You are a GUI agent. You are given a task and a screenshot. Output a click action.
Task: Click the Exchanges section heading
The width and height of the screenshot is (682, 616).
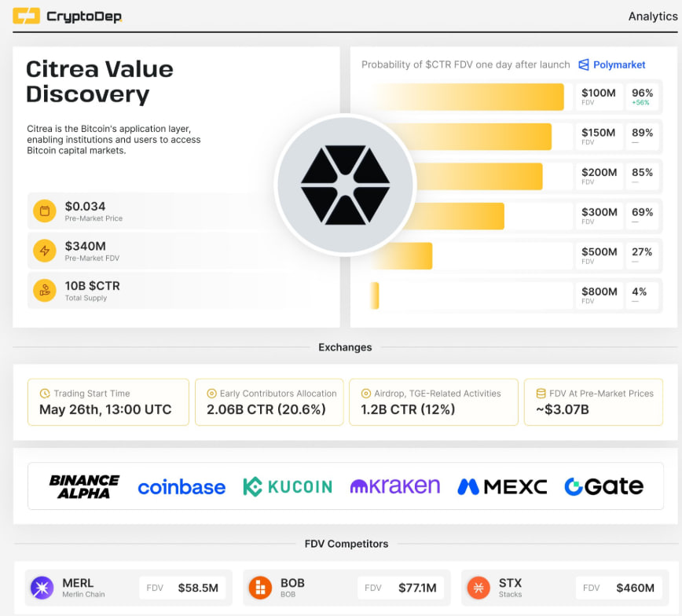coord(345,347)
